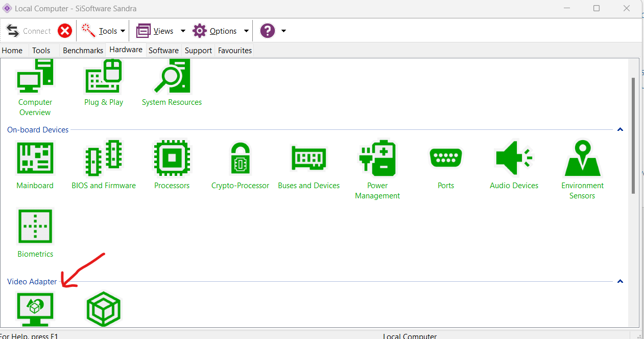Image resolution: width=644 pixels, height=339 pixels.
Task: Open the Views dropdown arrow
Action: pos(183,31)
